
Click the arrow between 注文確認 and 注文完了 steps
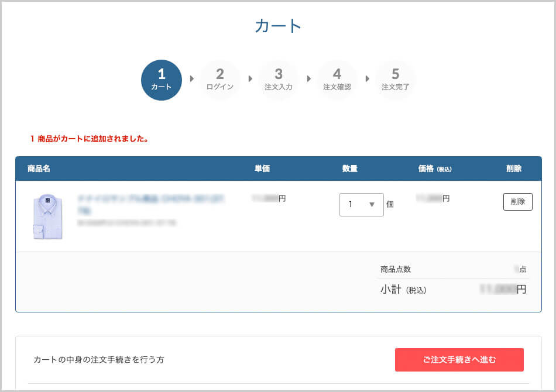pos(367,79)
